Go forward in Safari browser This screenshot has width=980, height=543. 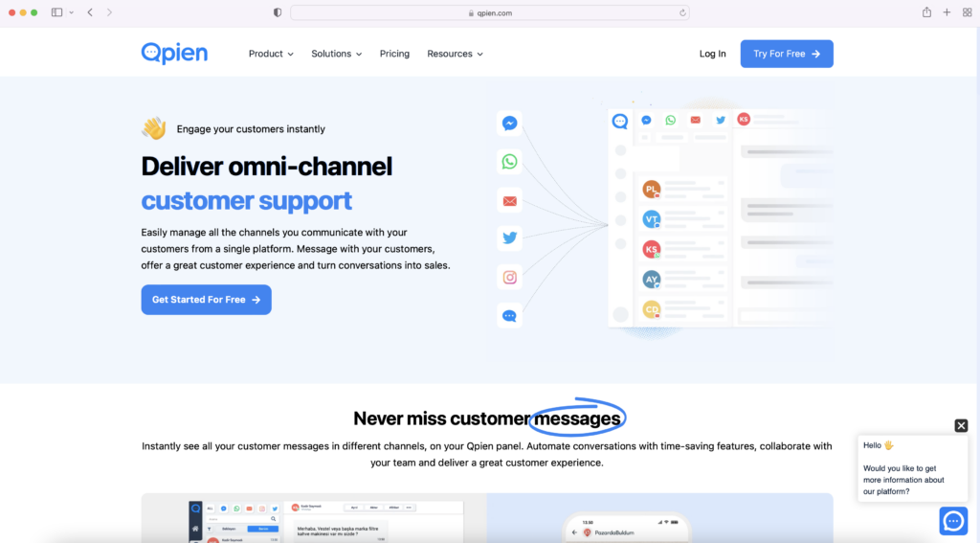109,12
